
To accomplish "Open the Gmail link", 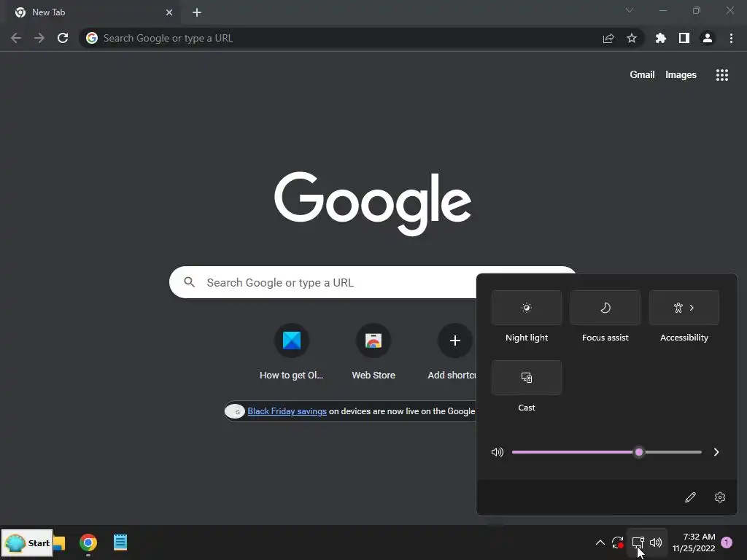I will click(642, 75).
